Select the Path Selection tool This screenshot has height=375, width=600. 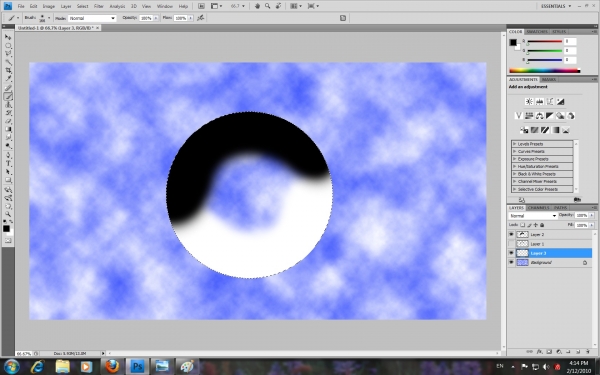pyautogui.click(x=8, y=173)
